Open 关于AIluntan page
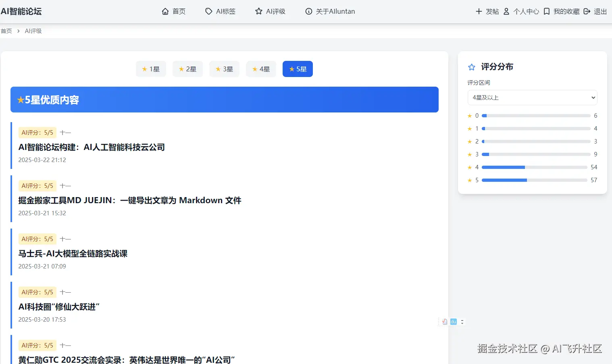Viewport: 612px width, 364px height. [x=330, y=11]
